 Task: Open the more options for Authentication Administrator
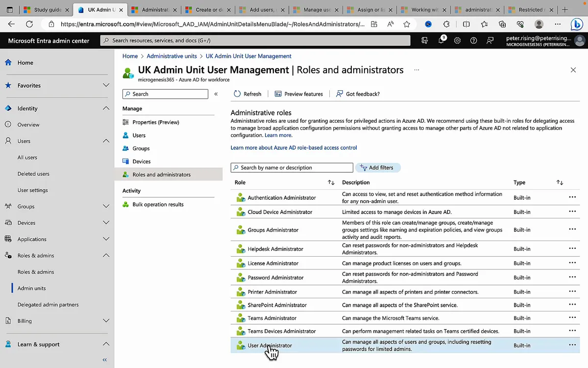pos(572,197)
